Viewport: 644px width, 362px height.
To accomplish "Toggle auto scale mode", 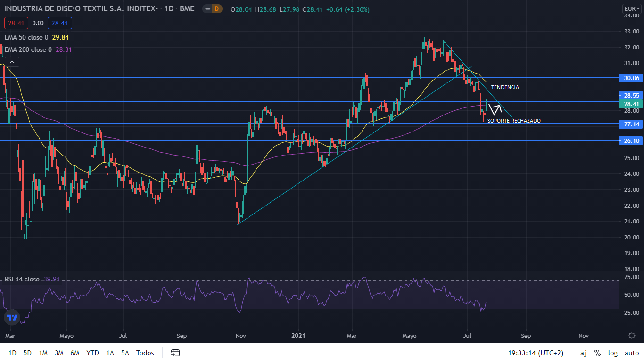I will [x=632, y=353].
